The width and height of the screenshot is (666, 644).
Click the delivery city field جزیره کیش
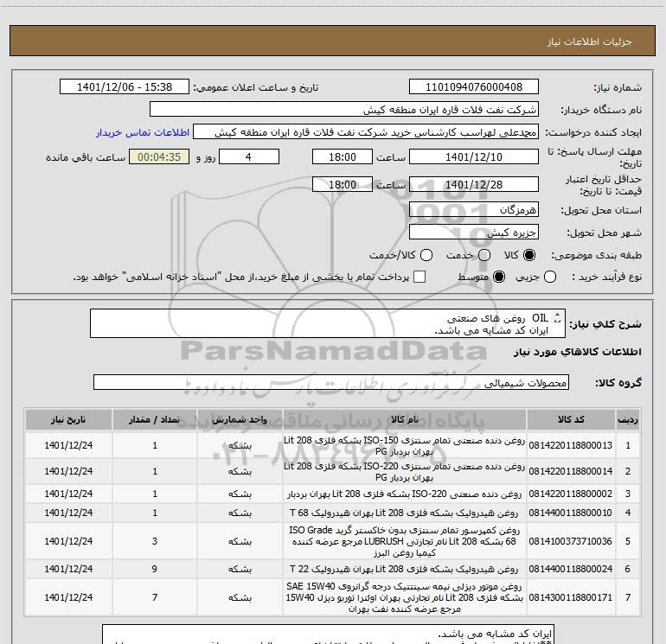click(474, 233)
